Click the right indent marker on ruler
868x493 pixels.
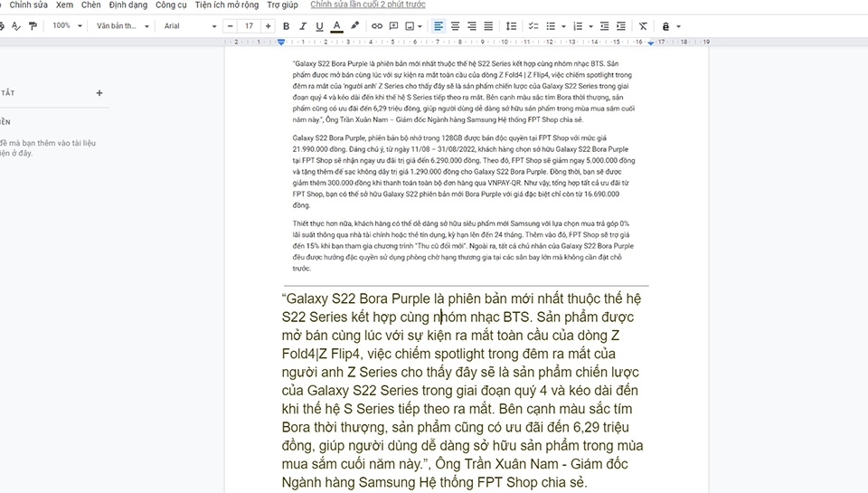651,43
